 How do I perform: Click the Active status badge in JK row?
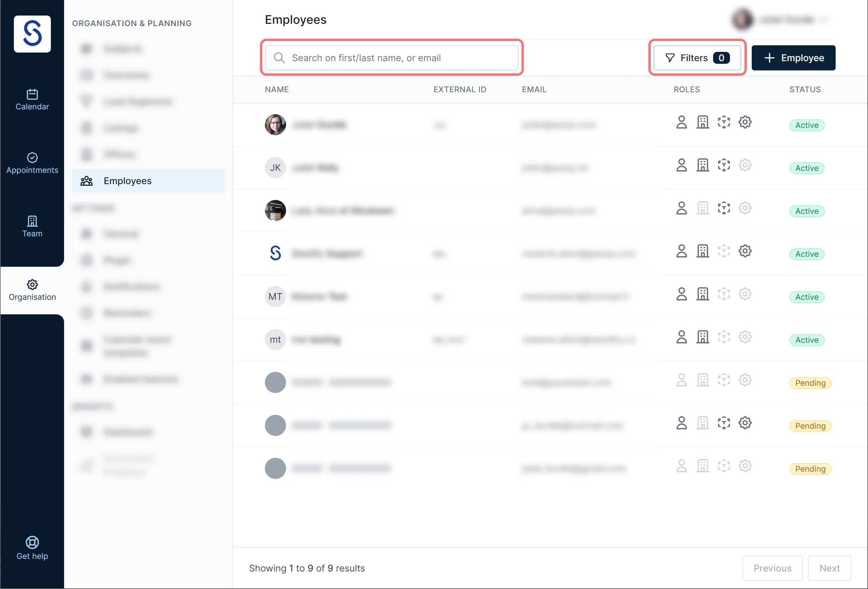coord(807,168)
